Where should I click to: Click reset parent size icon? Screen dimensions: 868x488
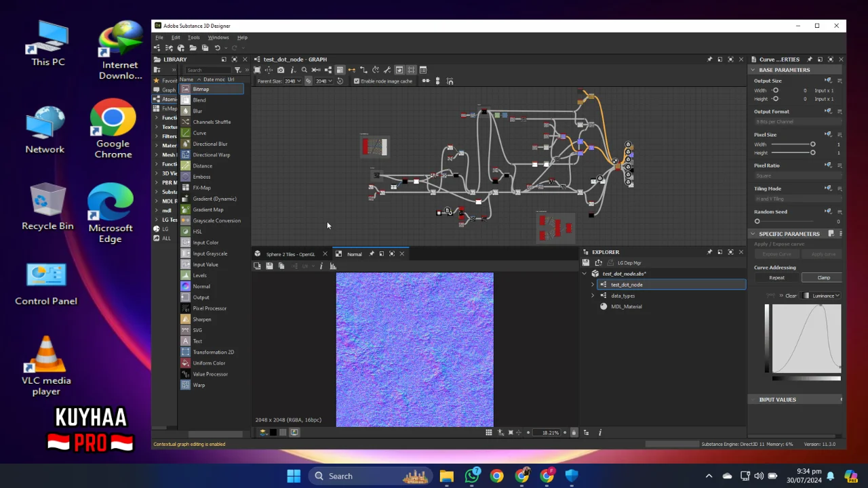[x=340, y=81]
